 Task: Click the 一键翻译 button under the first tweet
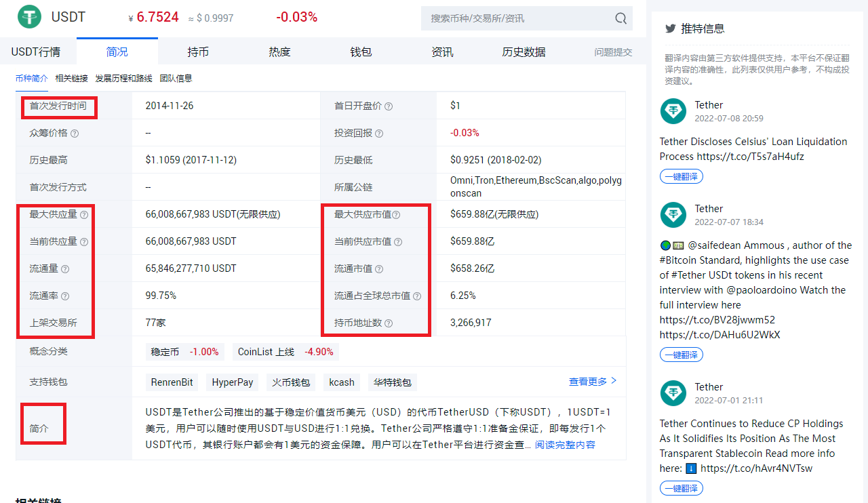click(x=681, y=176)
